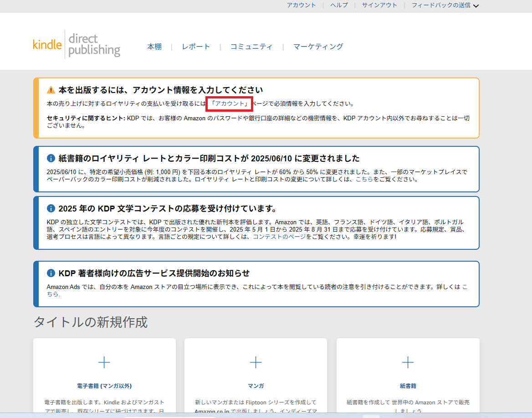Click the 「アカウント」 link in the alert
Image resolution: width=532 pixels, height=418 pixels.
pyautogui.click(x=230, y=103)
